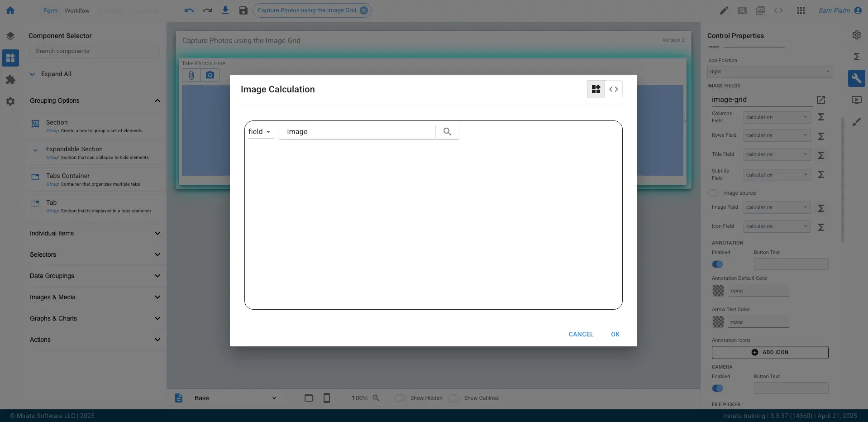Select the mobile preview icon in bottom bar

coord(327,398)
